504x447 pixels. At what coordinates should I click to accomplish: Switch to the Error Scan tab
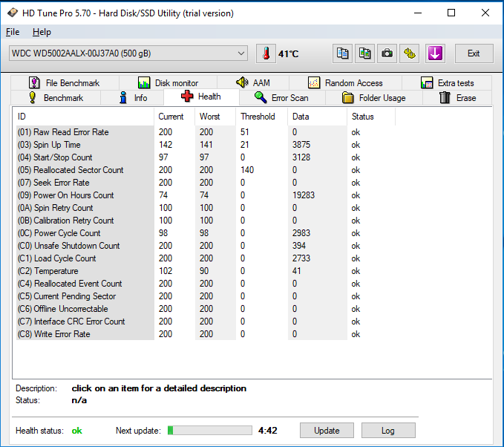282,98
